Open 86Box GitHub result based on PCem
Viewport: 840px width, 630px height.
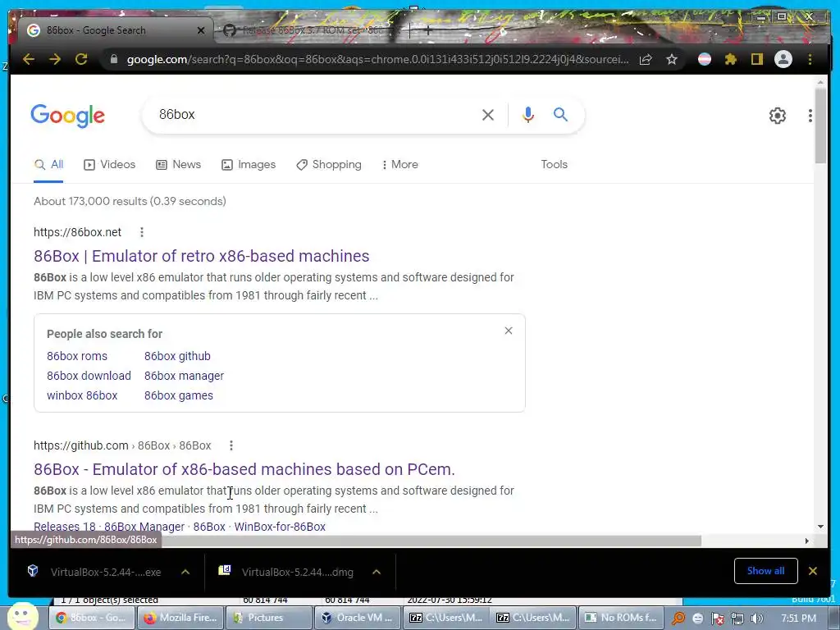click(244, 469)
